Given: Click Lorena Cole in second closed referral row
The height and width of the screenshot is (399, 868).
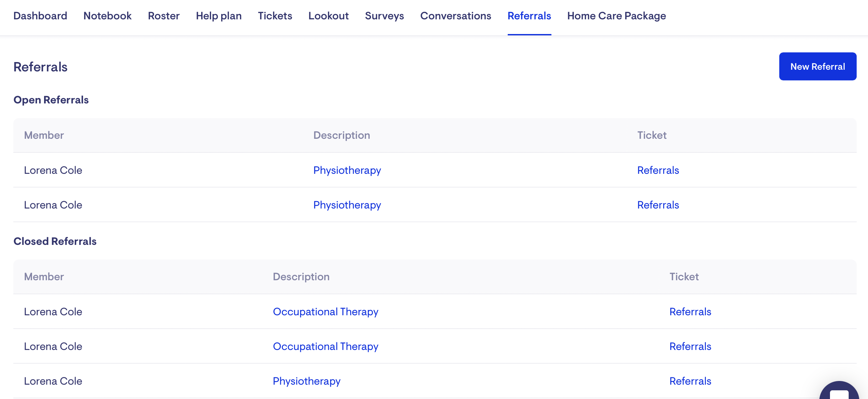Looking at the screenshot, I should pyautogui.click(x=53, y=346).
